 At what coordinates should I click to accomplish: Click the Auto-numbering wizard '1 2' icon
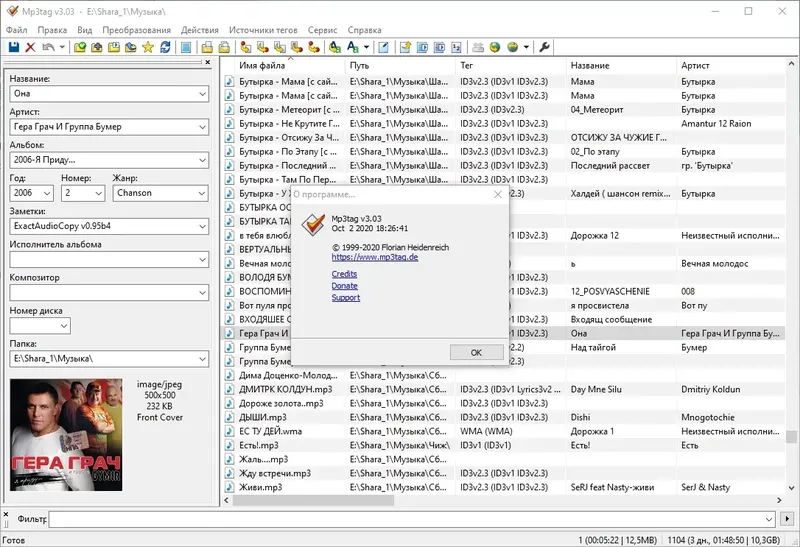[x=457, y=47]
